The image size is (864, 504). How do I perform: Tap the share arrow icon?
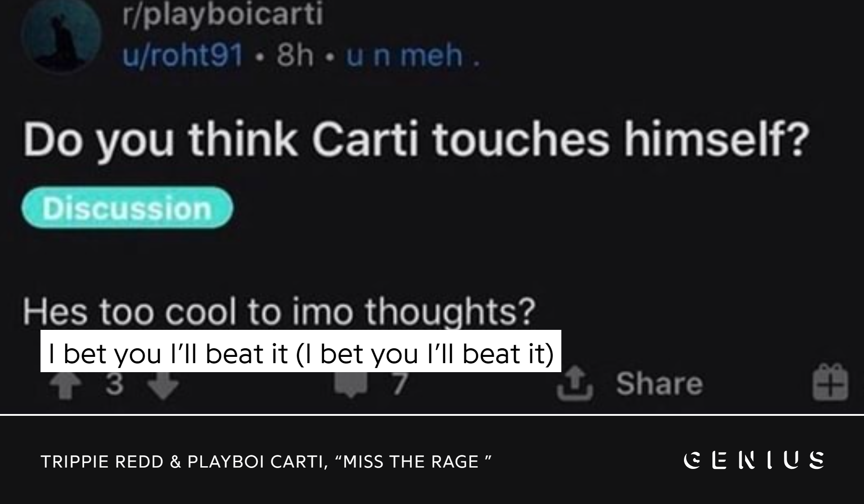click(x=575, y=383)
